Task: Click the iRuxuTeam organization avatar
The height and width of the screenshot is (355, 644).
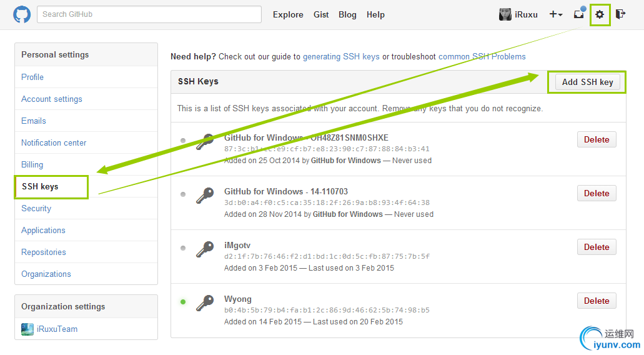Action: click(27, 329)
